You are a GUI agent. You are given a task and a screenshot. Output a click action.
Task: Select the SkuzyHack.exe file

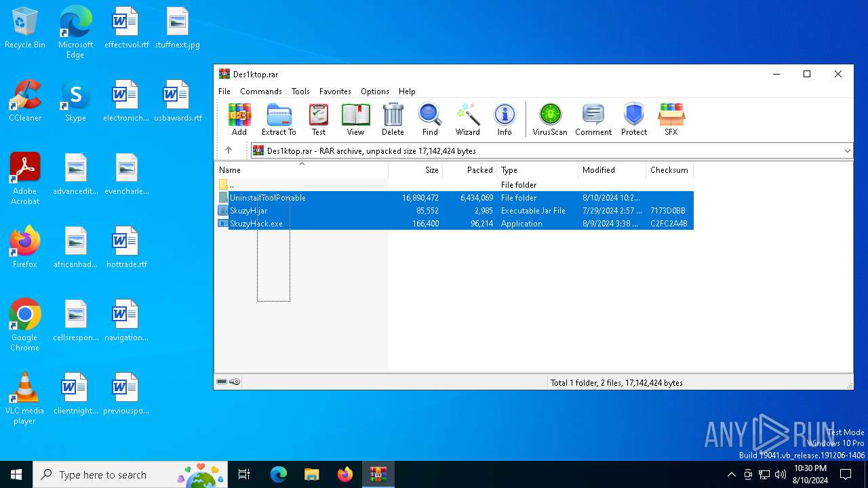454,224
